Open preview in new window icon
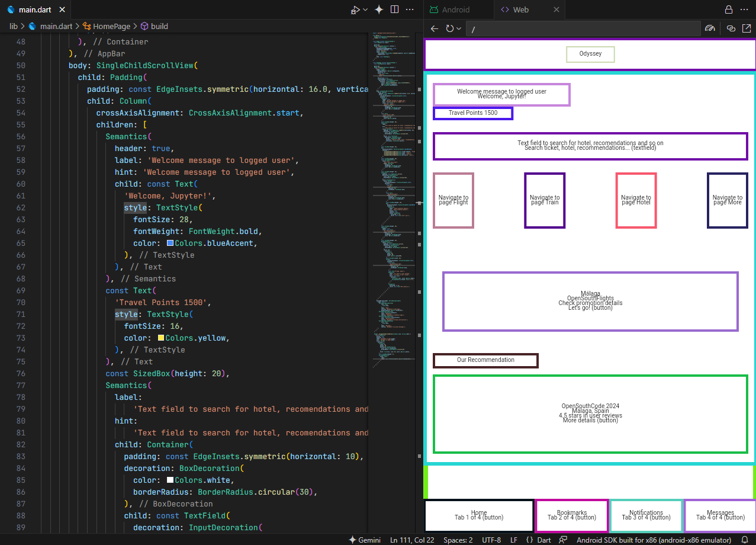This screenshot has width=756, height=545. (747, 28)
